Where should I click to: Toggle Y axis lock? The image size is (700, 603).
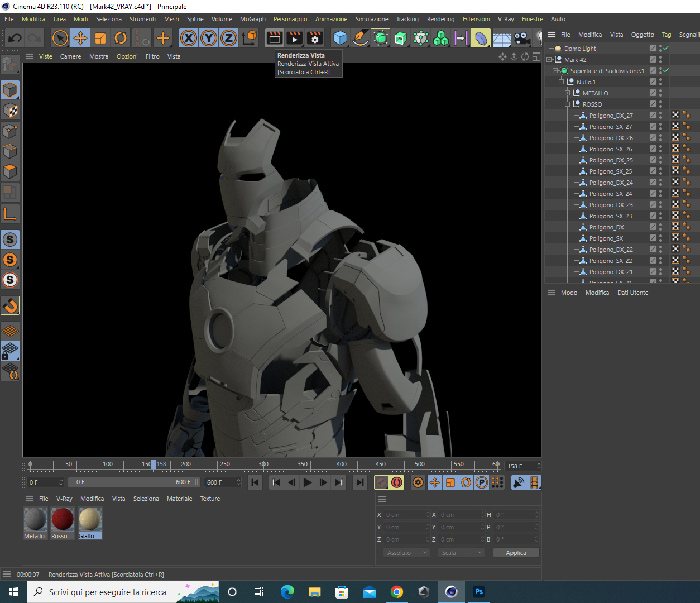[209, 38]
